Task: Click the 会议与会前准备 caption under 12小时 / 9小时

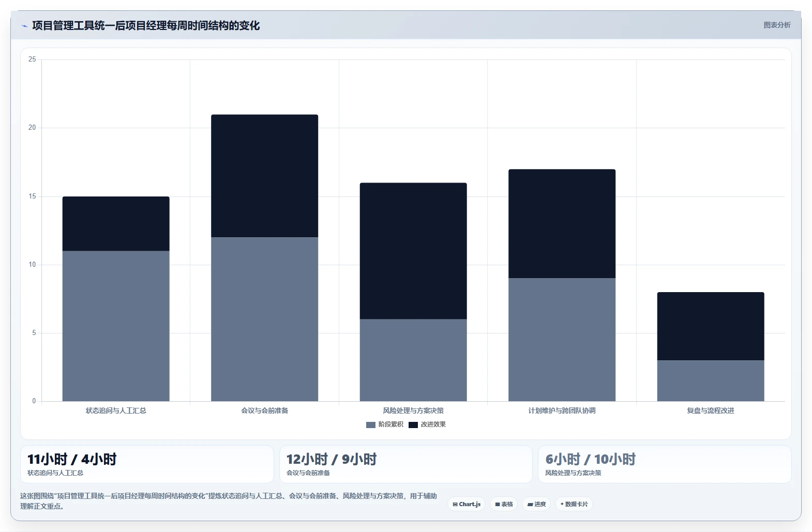Action: [x=308, y=473]
